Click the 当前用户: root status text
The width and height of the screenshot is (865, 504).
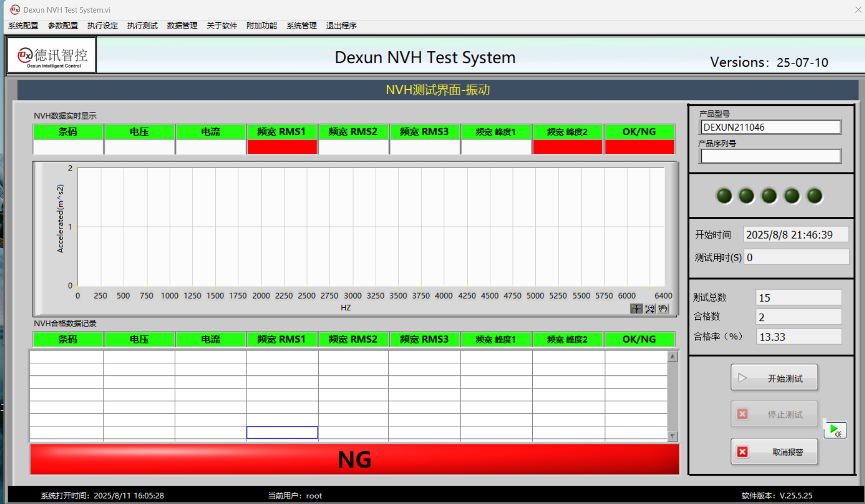pyautogui.click(x=295, y=495)
